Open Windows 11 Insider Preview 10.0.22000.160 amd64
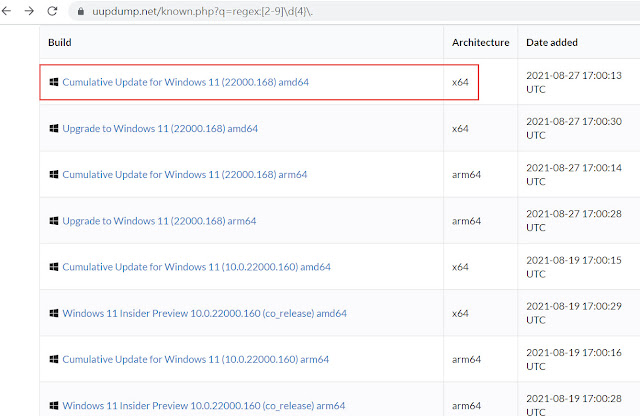640x416 pixels. (204, 313)
